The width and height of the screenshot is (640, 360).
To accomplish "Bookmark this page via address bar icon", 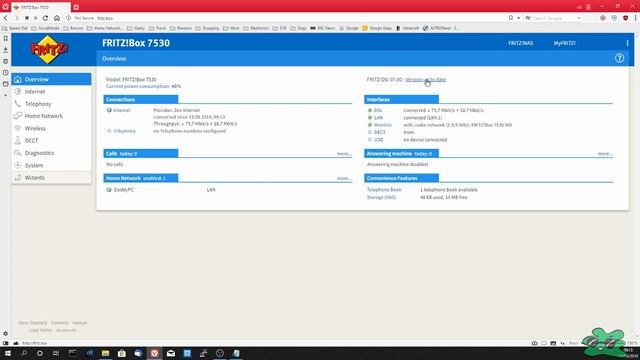I will click(x=511, y=18).
